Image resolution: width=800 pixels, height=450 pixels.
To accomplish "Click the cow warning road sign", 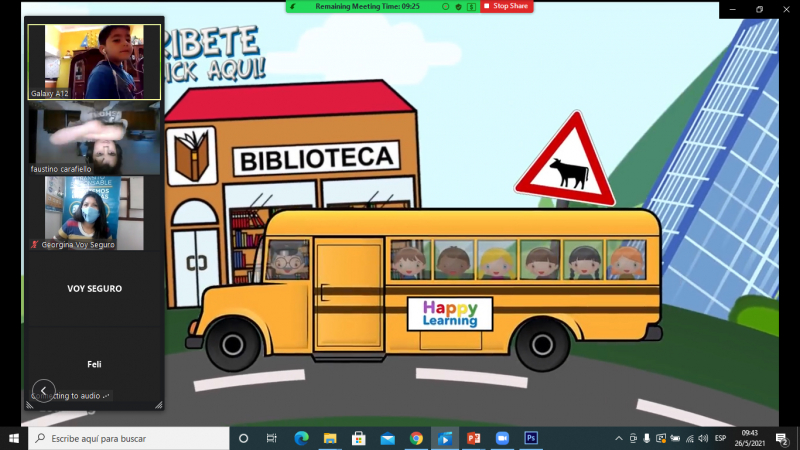I will click(x=566, y=161).
